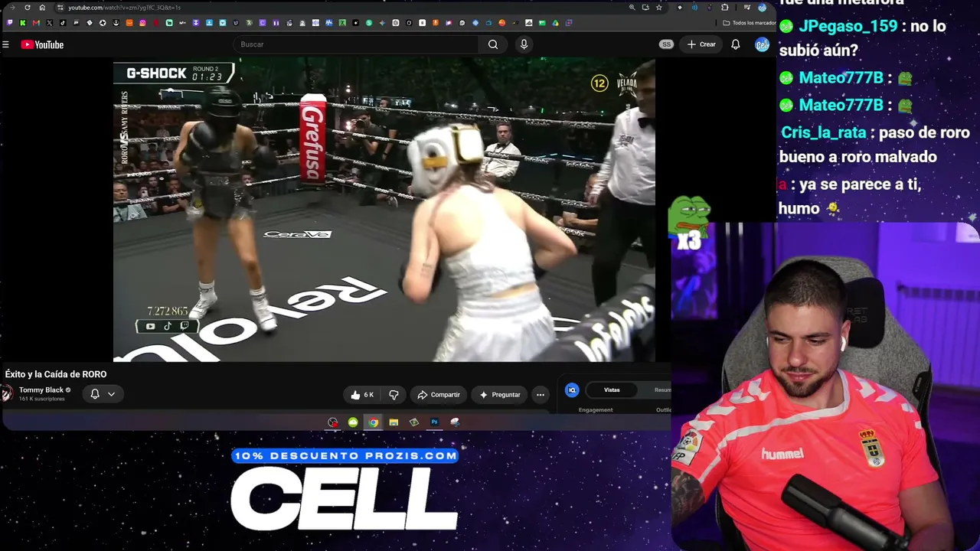The image size is (980, 551).
Task: Expand the subscription notification options chevron
Action: pos(111,394)
